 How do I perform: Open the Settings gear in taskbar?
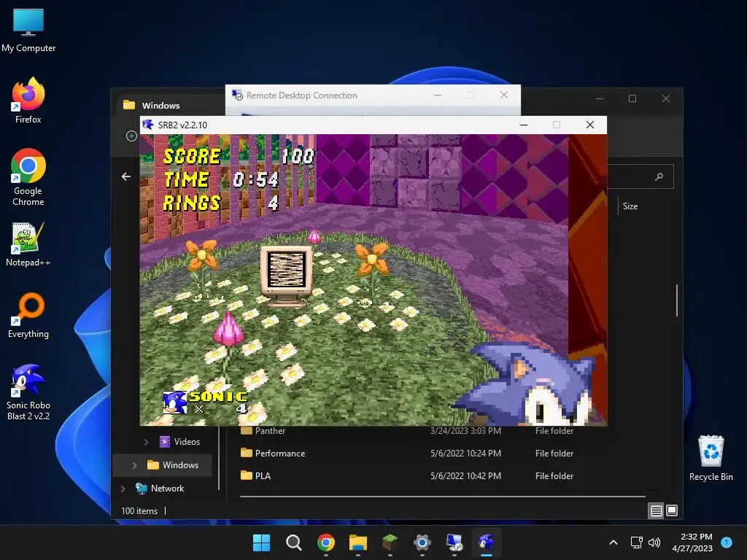422,542
